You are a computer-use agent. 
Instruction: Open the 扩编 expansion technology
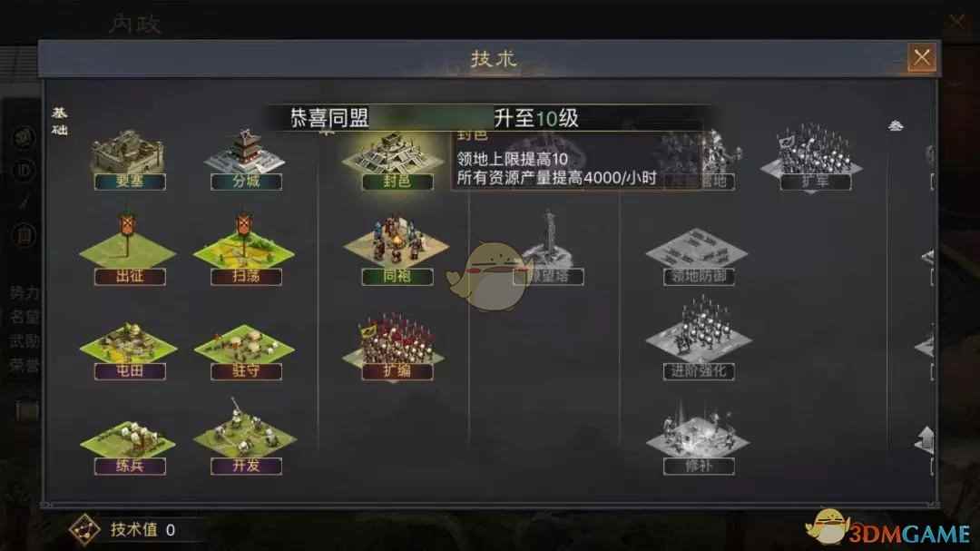pos(397,348)
